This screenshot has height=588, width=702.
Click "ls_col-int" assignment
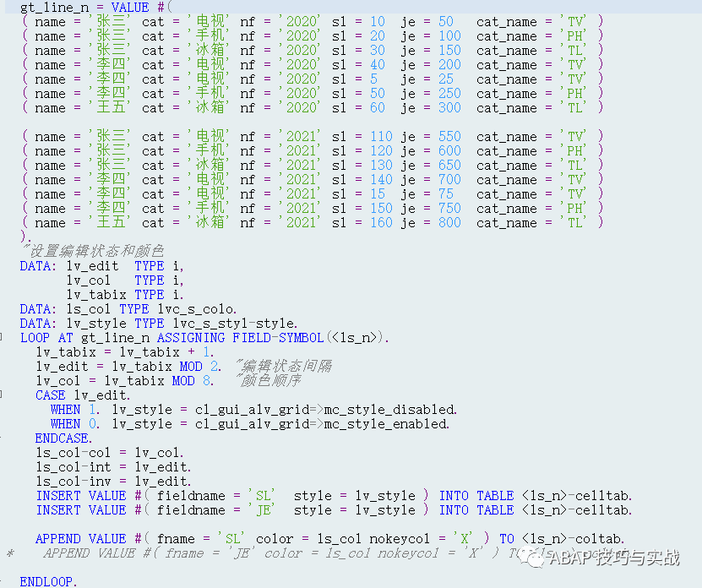pyautogui.click(x=114, y=467)
